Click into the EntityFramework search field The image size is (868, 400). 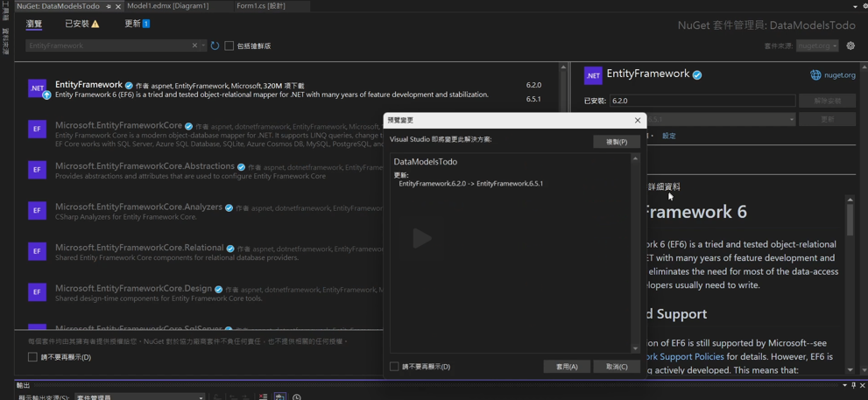[108, 46]
